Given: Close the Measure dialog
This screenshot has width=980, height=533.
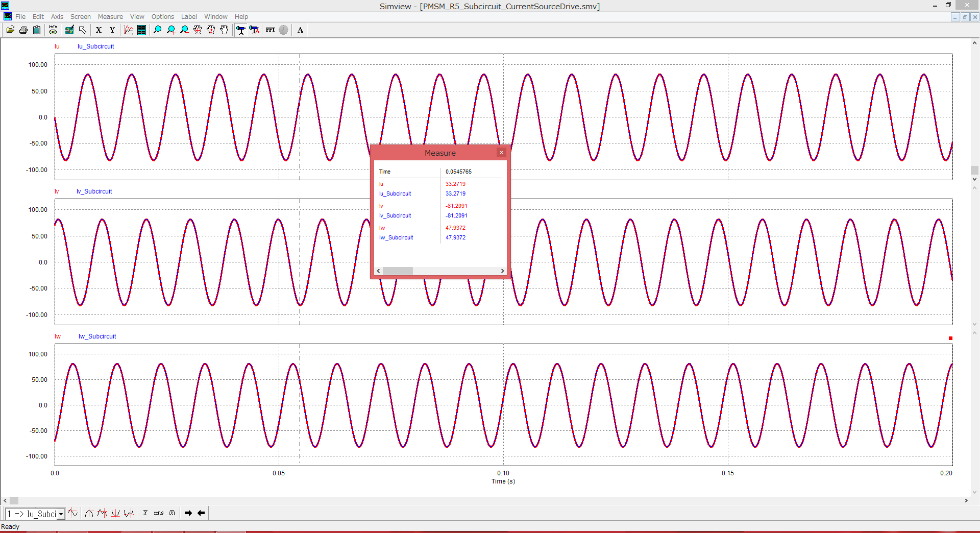Looking at the screenshot, I should (501, 152).
